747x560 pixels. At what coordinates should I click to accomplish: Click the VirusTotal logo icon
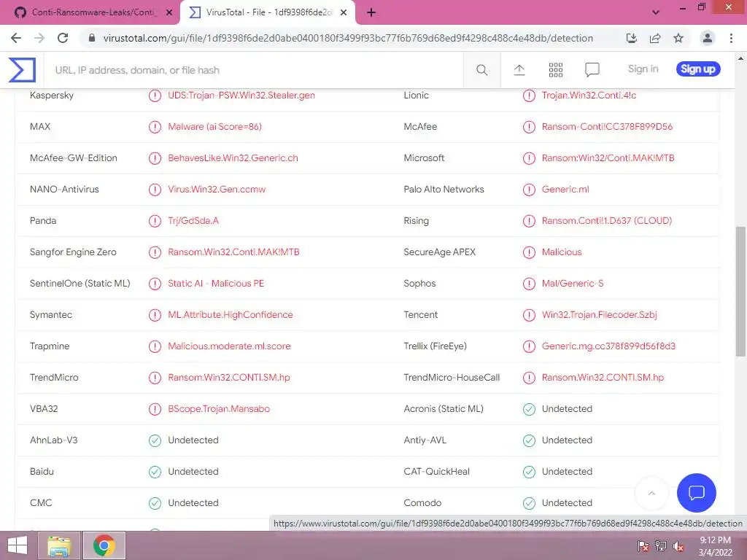click(x=22, y=69)
